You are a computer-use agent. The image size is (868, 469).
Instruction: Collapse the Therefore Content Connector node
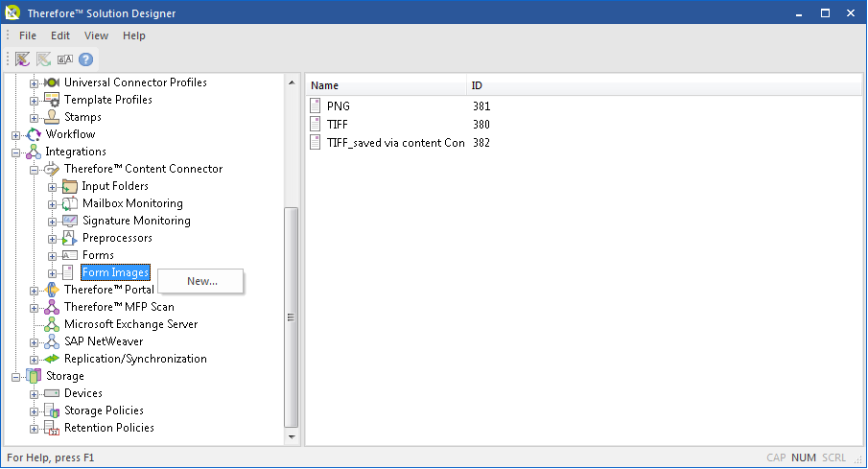(x=34, y=170)
